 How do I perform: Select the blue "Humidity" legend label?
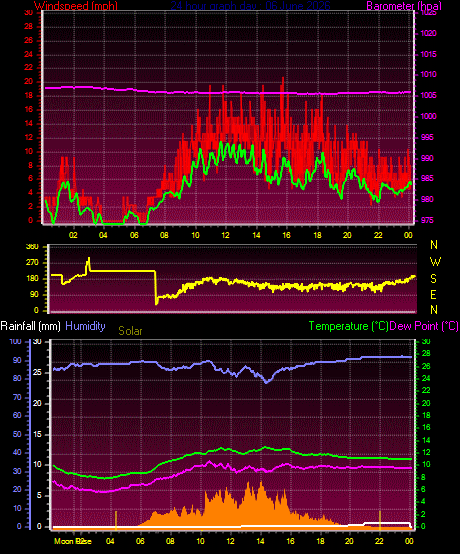pos(85,326)
